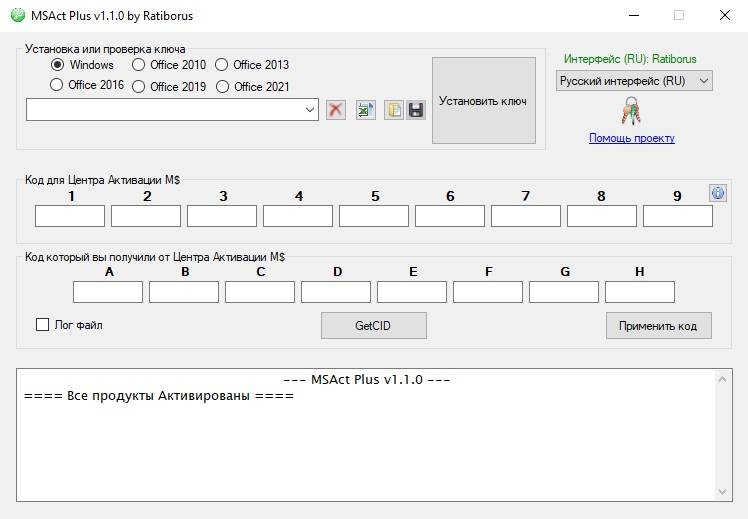Click the copy/paste clipboard icon

(394, 110)
